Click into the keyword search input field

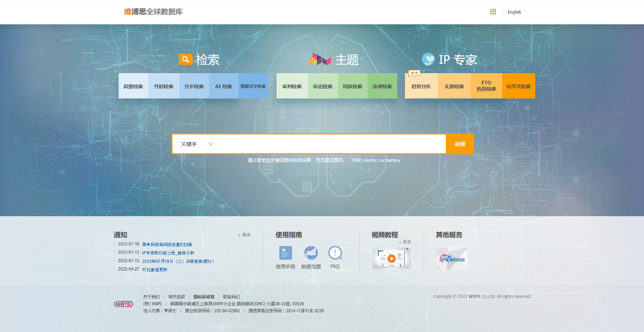tap(332, 144)
